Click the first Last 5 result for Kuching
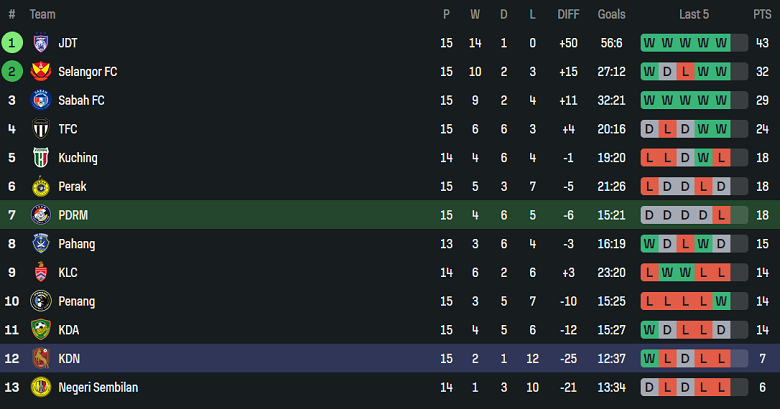Screen dimensions: 780x409 point(650,158)
